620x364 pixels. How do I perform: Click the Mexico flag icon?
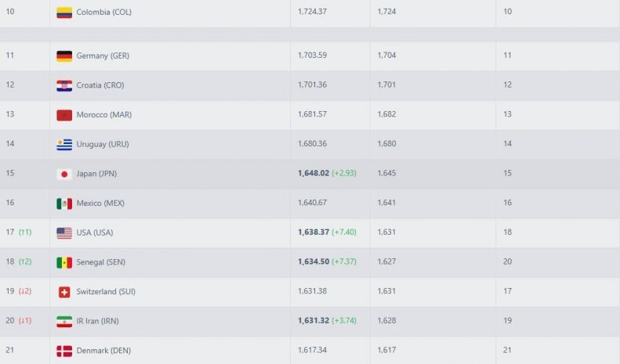[x=64, y=204]
